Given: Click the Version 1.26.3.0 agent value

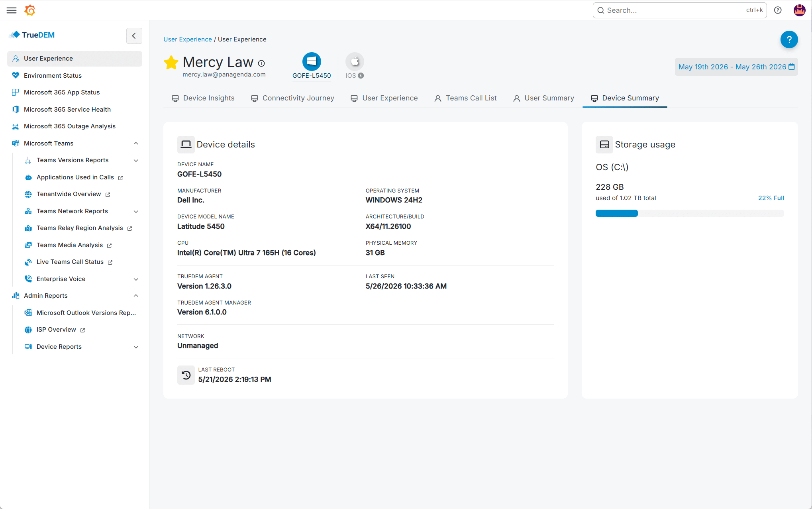Looking at the screenshot, I should pos(204,286).
